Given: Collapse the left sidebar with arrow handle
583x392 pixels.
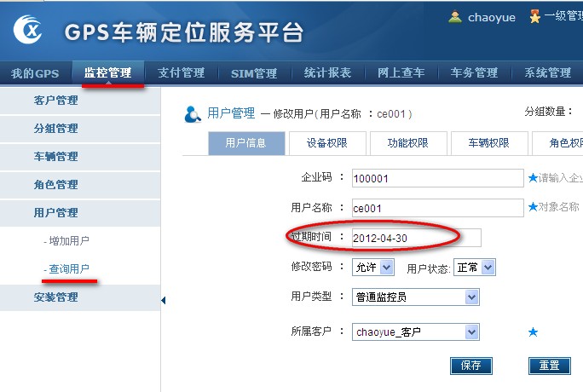Looking at the screenshot, I should [163, 299].
